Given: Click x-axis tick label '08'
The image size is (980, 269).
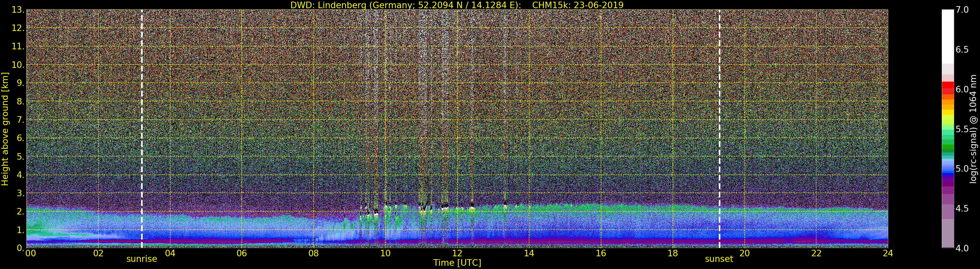Looking at the screenshot, I should point(313,253).
